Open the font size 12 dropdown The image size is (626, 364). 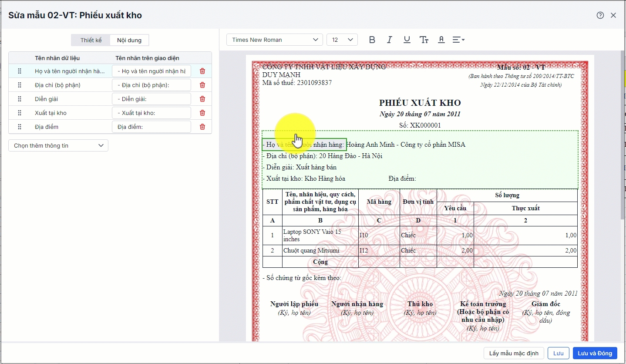(x=342, y=40)
